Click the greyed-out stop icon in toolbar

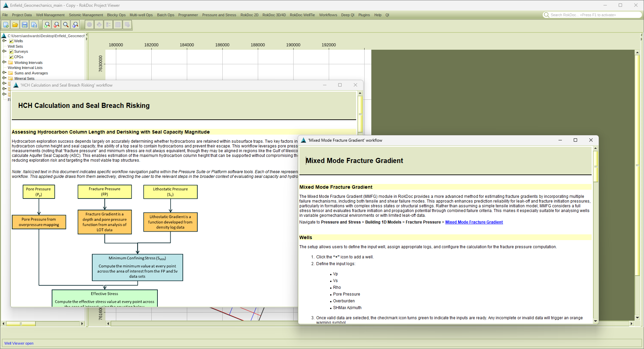tap(89, 25)
